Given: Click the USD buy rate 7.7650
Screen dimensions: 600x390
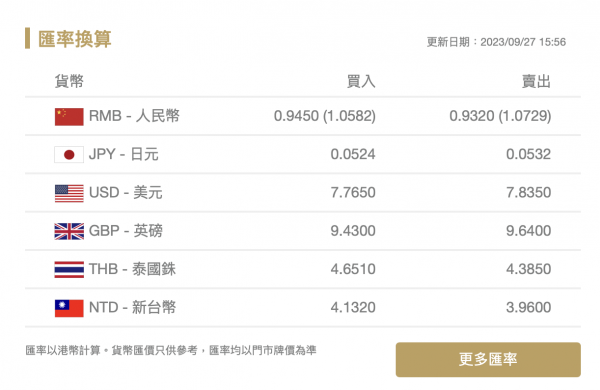Looking at the screenshot, I should tap(353, 193).
